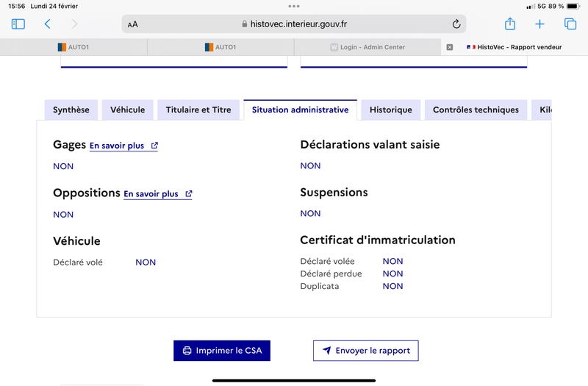588x386 pixels.
Task: Switch to Login - Admin Center tab
Action: 367,47
